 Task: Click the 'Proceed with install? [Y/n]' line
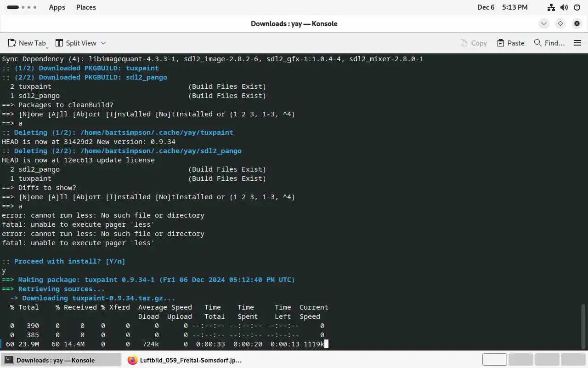click(x=63, y=261)
